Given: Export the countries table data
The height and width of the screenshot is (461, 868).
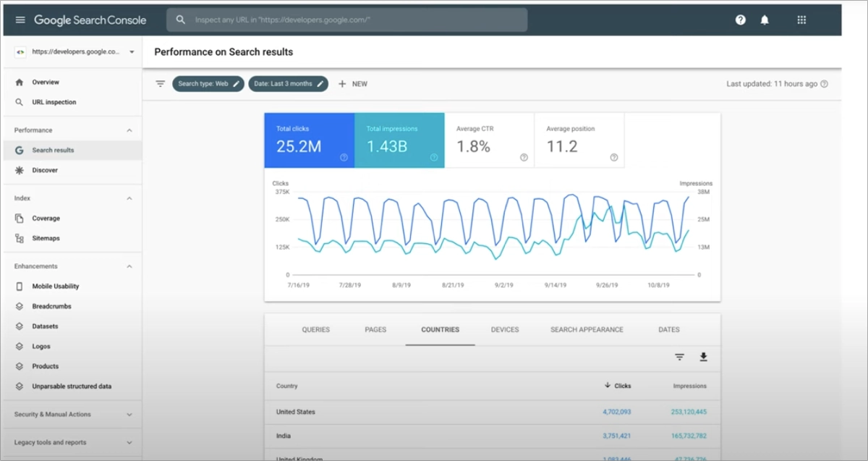Looking at the screenshot, I should click(703, 356).
